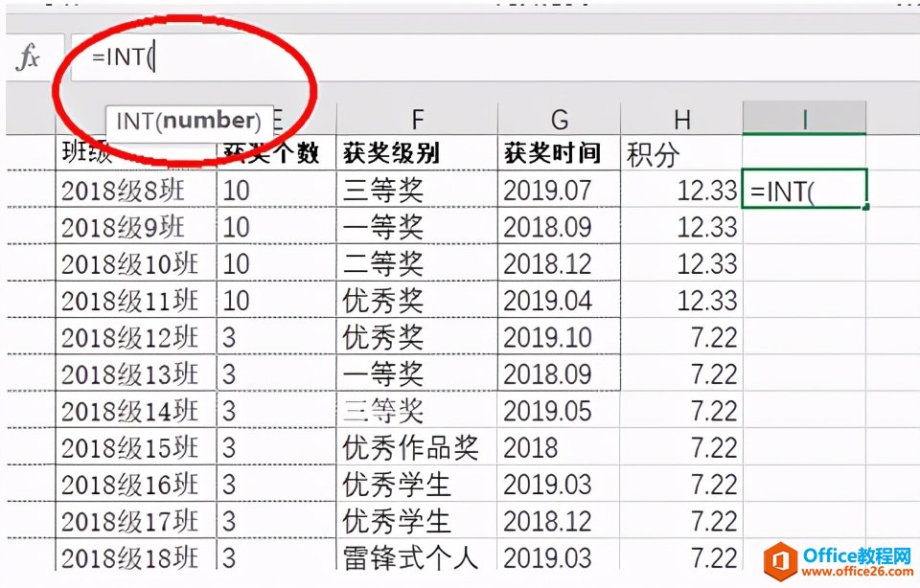Pick the 7.22 score in 2018级12班 row

[x=681, y=336]
